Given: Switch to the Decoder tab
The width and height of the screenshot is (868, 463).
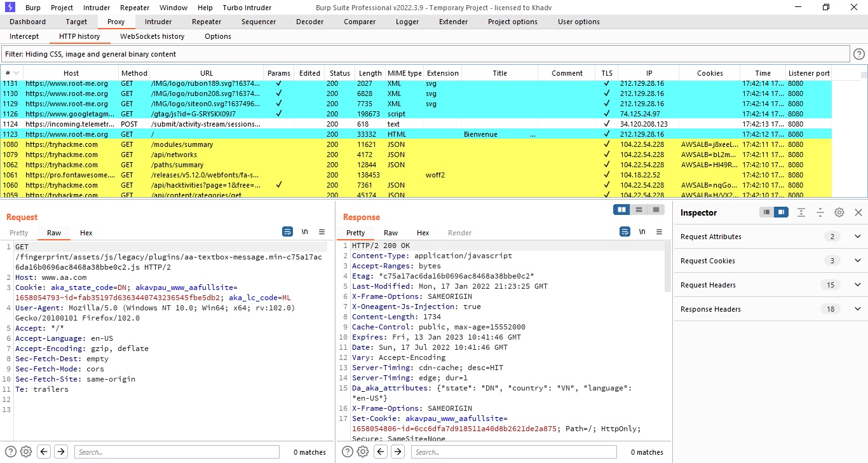Looking at the screenshot, I should point(310,22).
